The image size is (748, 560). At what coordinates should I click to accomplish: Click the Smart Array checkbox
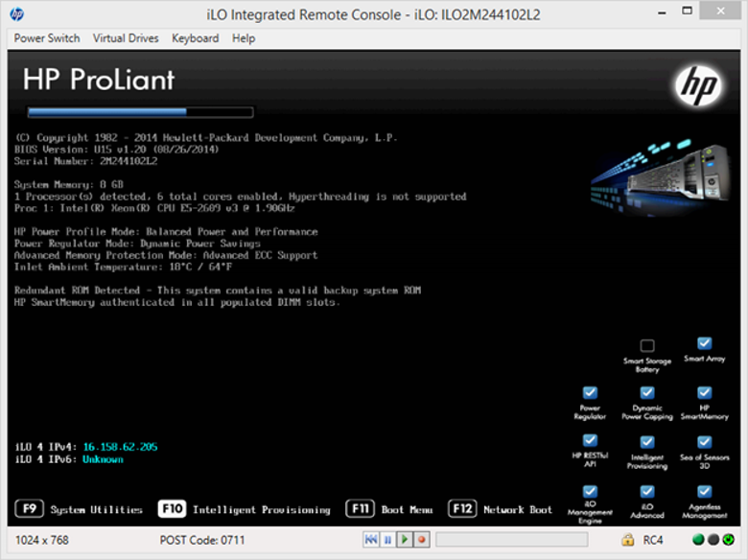704,343
